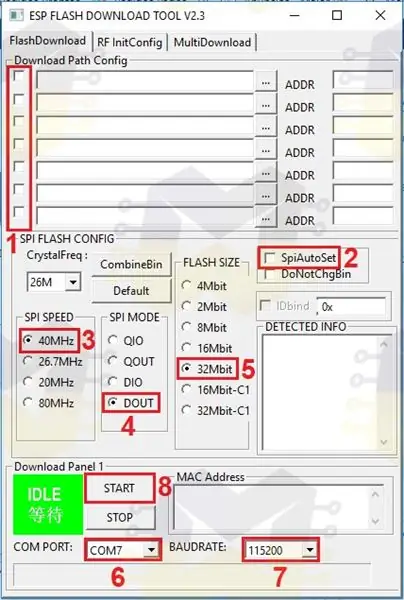Select 80MHz SPI speed
This screenshot has height=600, width=404.
28,402
